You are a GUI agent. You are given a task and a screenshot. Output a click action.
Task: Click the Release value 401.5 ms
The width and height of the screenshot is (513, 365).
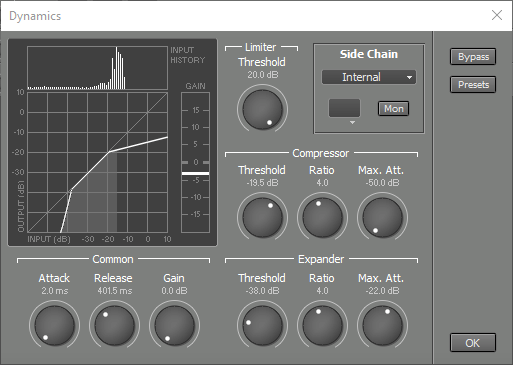(x=115, y=291)
